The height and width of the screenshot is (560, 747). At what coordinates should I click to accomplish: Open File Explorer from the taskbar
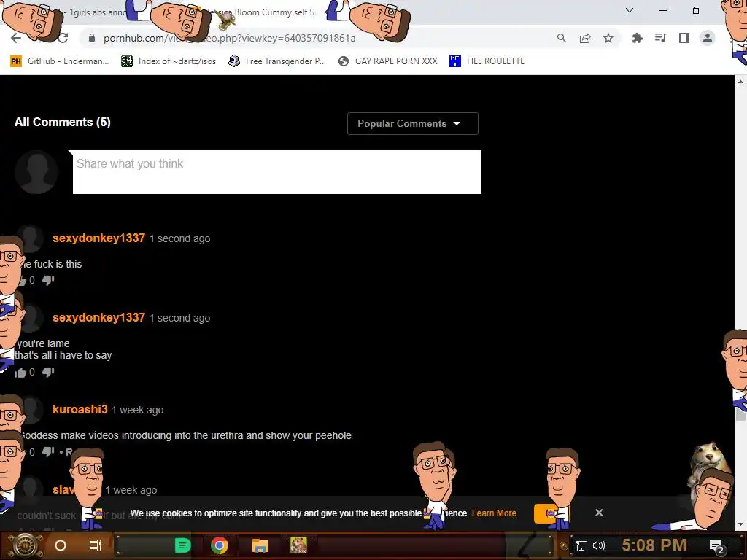(x=260, y=545)
